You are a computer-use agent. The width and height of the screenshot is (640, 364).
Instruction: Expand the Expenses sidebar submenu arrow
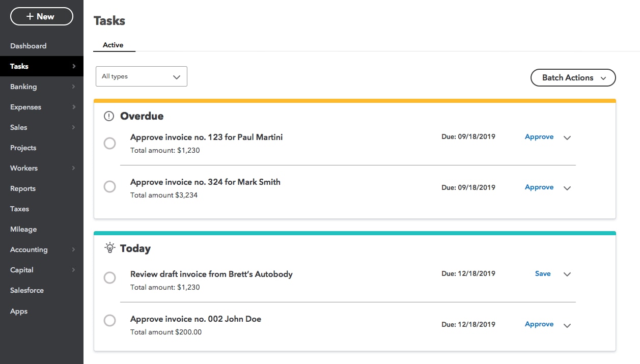pyautogui.click(x=74, y=107)
